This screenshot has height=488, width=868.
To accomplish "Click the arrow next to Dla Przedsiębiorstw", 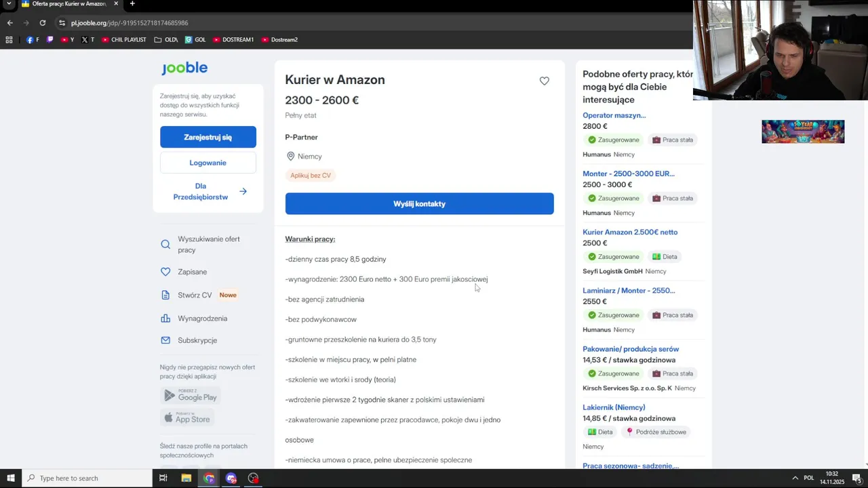I will (243, 192).
